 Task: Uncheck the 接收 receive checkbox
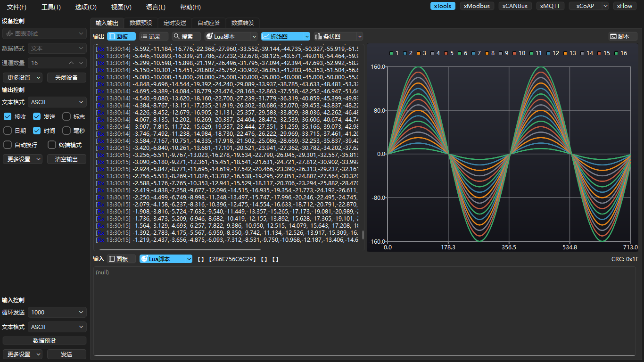coord(8,116)
